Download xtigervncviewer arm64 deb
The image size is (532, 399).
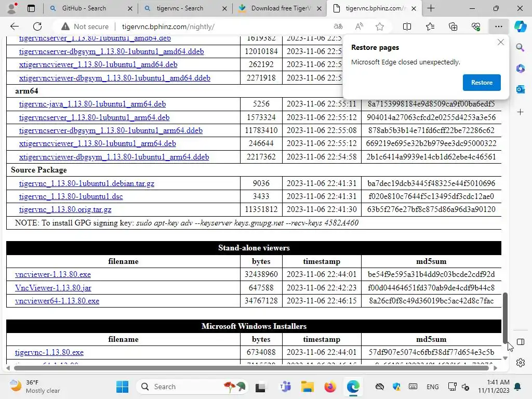pyautogui.click(x=97, y=143)
